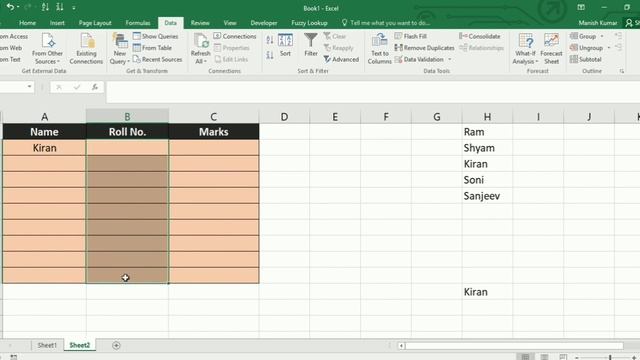Click Consolidate
Screen dimensions: 640x360
(x=480, y=36)
